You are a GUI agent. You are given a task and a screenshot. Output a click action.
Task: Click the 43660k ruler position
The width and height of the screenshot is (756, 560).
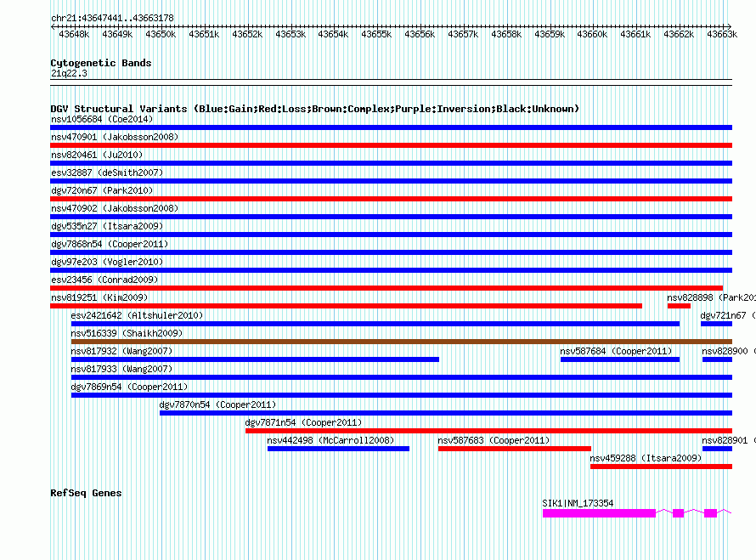click(x=592, y=34)
